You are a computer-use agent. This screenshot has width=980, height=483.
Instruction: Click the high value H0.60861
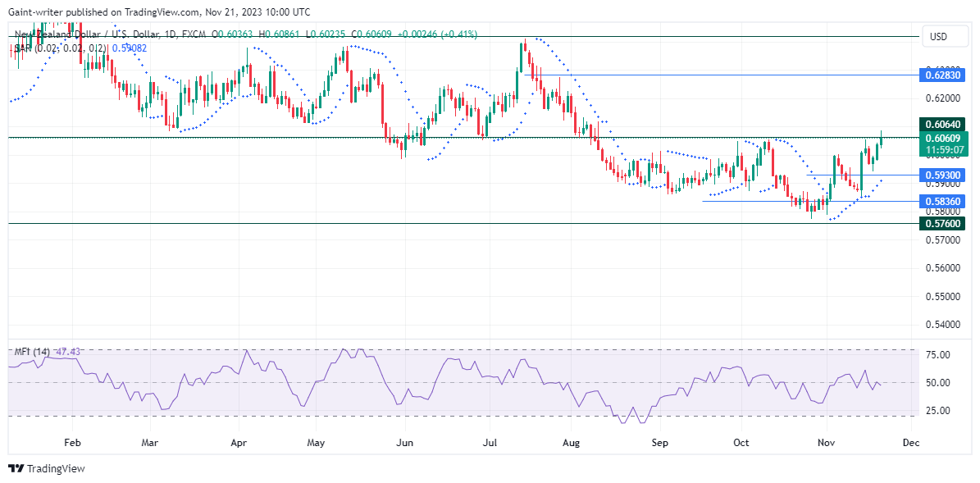(281, 35)
